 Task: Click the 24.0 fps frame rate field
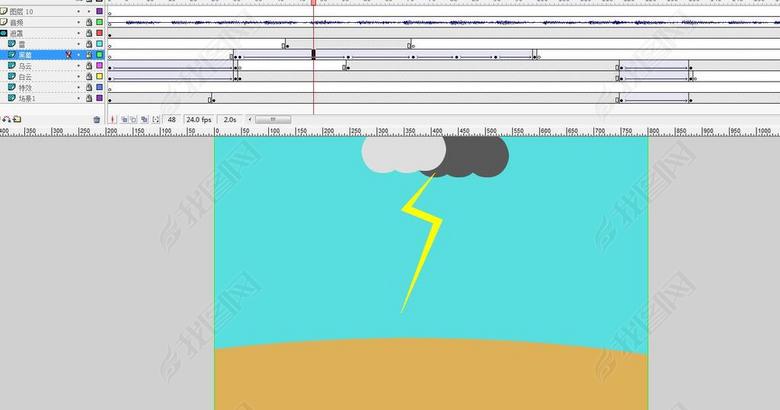pos(199,119)
